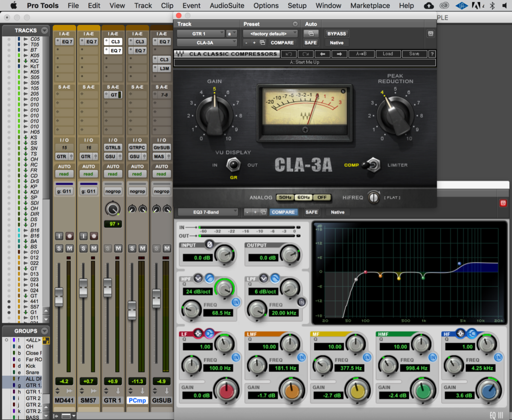Image resolution: width=512 pixels, height=420 pixels.
Task: Click COMPARE in the EQ3 7-Band header
Action: click(x=283, y=212)
